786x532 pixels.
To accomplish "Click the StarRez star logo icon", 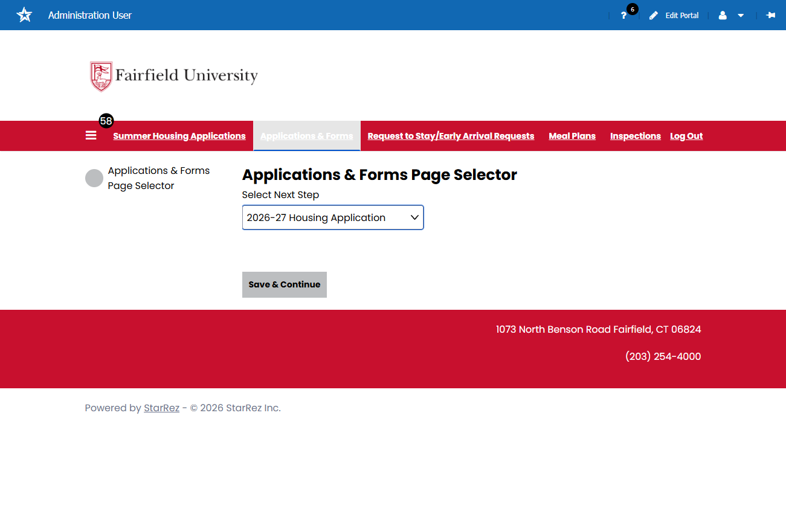I will 24,15.
